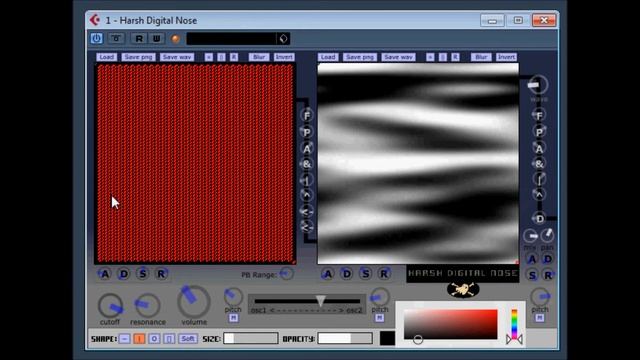Click the osc1–osc2 crossfade slider handle

(x=321, y=301)
